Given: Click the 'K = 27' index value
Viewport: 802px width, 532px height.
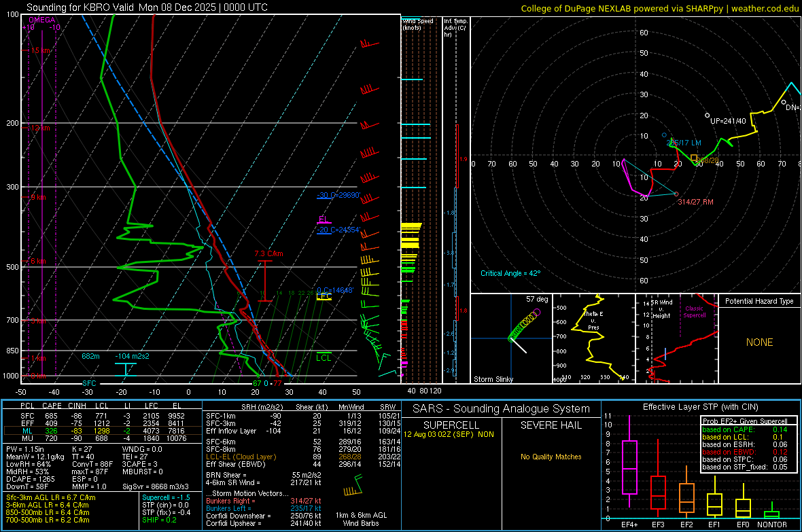Looking at the screenshot, I should pyautogui.click(x=82, y=449).
